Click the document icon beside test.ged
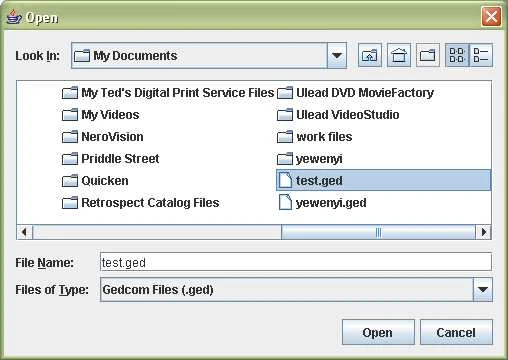 tap(285, 180)
